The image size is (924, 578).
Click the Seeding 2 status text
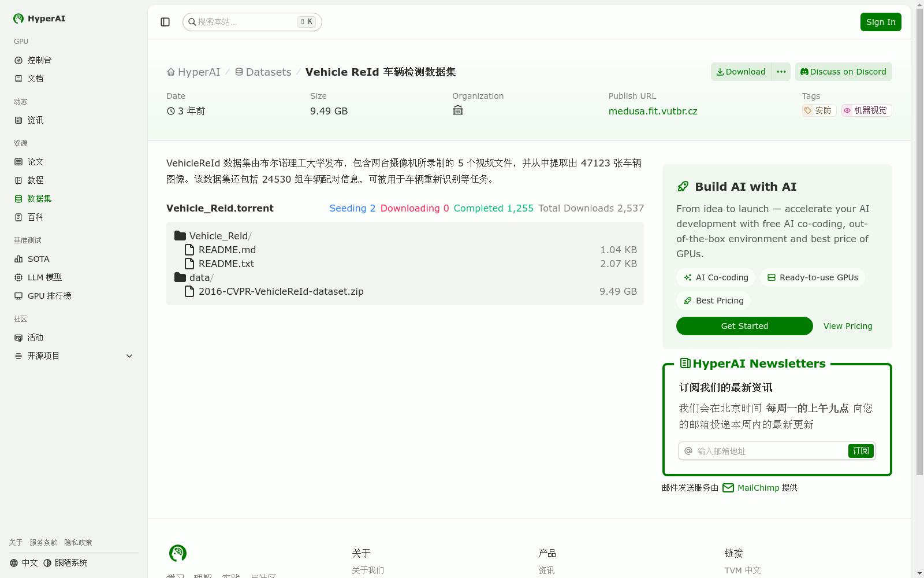click(352, 208)
